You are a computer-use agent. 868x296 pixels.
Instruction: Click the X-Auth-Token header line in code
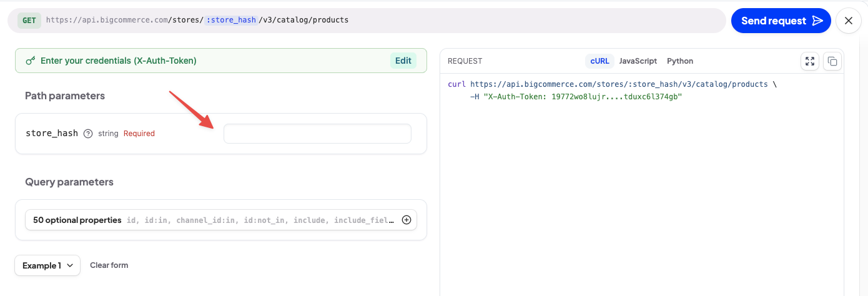click(576, 97)
